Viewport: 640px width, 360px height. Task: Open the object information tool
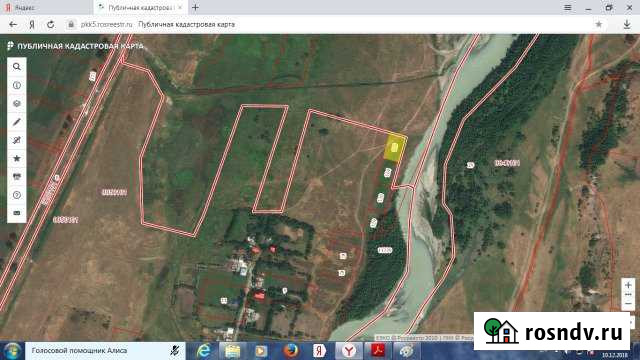(17, 85)
